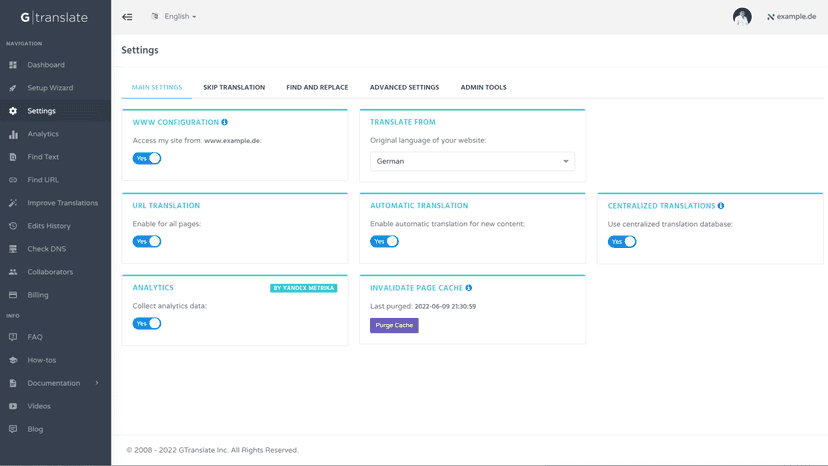
Task: Expand the Documentation submenu chevron
Action: point(97,383)
